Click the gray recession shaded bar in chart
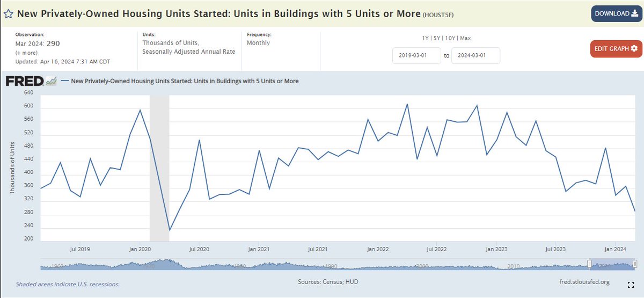The image size is (644, 298). pyautogui.click(x=159, y=168)
